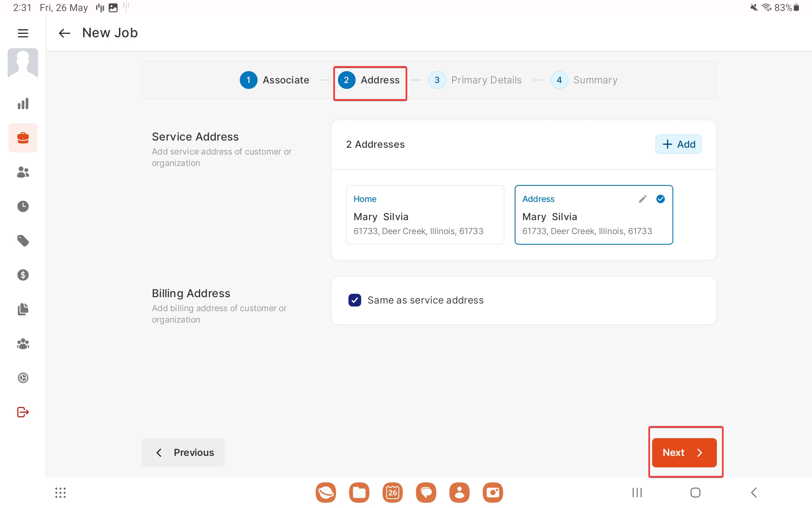The width and height of the screenshot is (812, 508).
Task: Open the dollar sign payments icon
Action: point(23,275)
